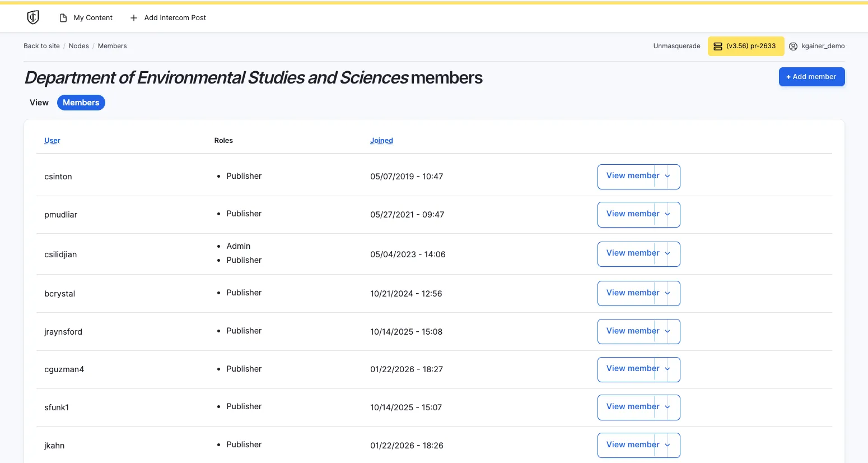Image resolution: width=868 pixels, height=463 pixels.
Task: Click username jraynsford
Action: coord(63,332)
